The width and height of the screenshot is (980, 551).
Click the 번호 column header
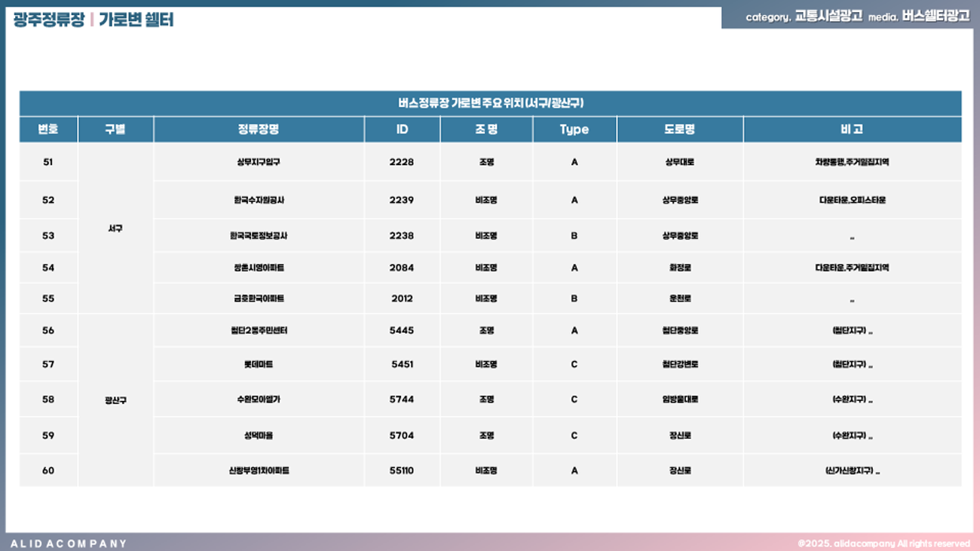tap(48, 130)
